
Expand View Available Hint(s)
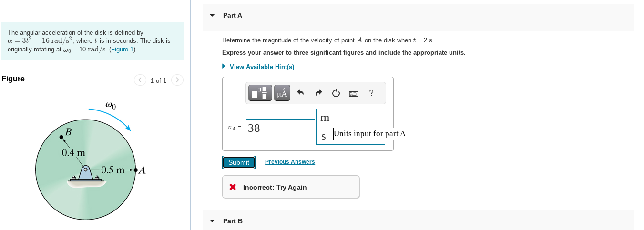click(258, 67)
